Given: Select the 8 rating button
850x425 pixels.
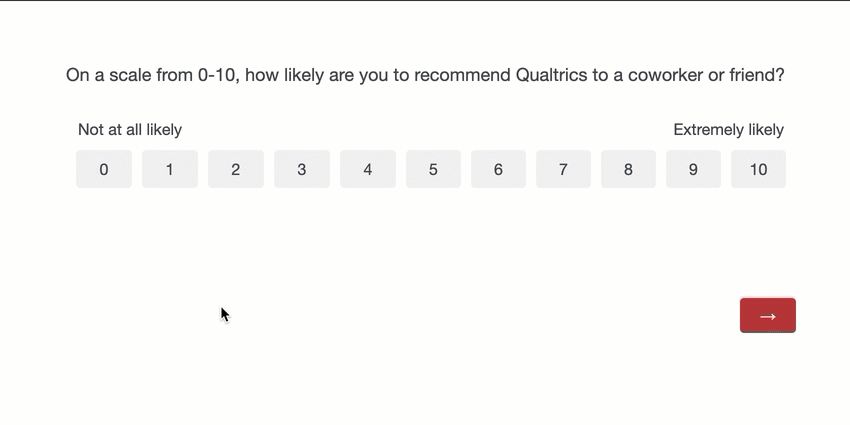Looking at the screenshot, I should coord(628,169).
